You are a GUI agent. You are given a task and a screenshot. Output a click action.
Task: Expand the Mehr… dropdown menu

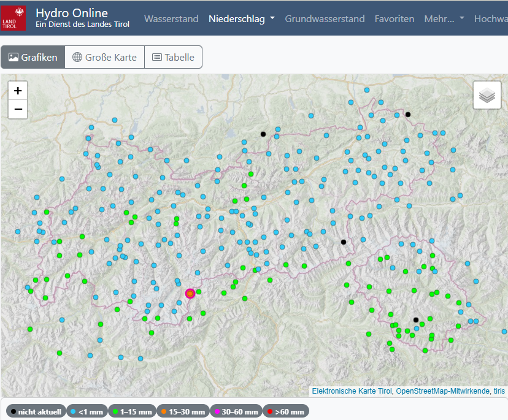[444, 19]
